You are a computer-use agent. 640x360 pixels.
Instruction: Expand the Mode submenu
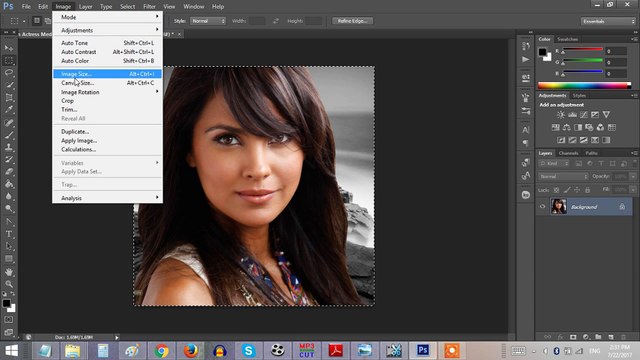coord(108,17)
